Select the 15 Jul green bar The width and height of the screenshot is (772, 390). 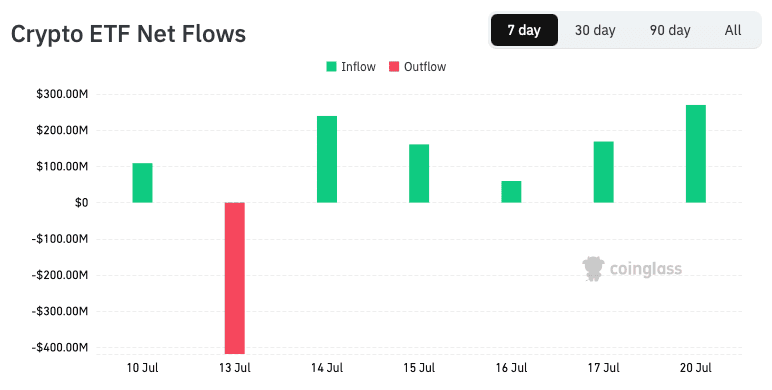[x=419, y=173]
